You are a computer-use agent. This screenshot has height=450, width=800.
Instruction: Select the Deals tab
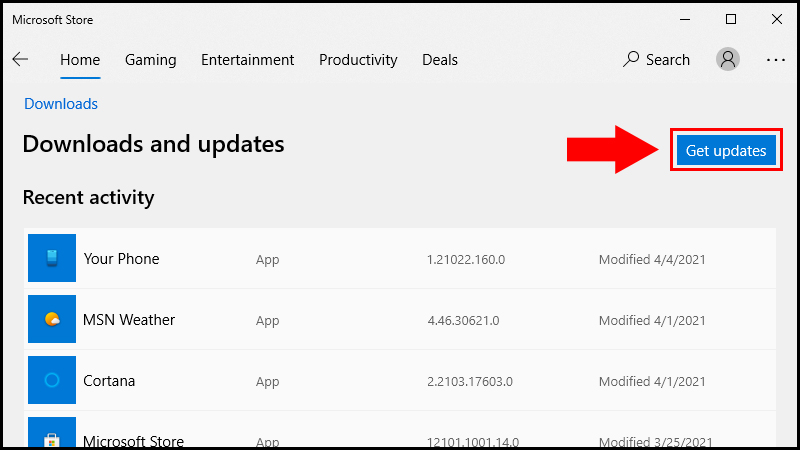click(440, 60)
